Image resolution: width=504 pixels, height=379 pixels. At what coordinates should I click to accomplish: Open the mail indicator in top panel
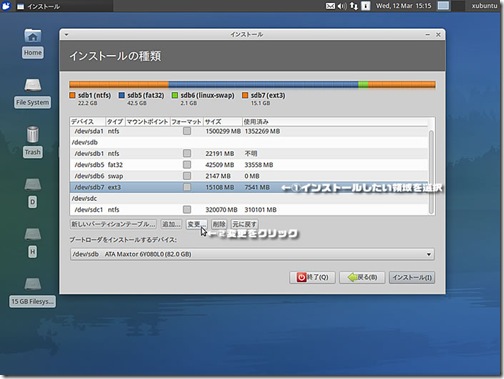[330, 6]
